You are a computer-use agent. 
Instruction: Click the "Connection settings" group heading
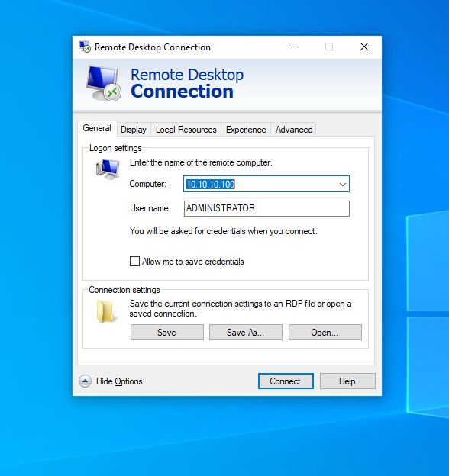click(x=124, y=290)
